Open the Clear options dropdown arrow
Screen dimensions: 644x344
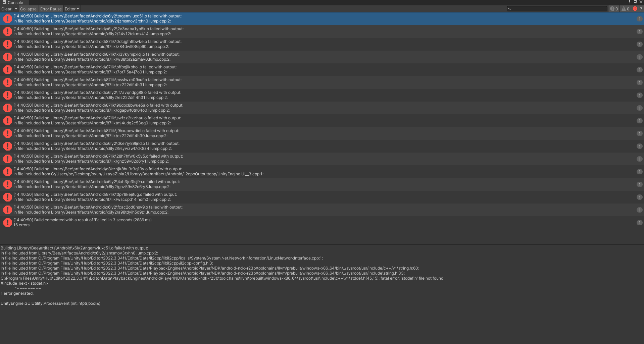16,9
